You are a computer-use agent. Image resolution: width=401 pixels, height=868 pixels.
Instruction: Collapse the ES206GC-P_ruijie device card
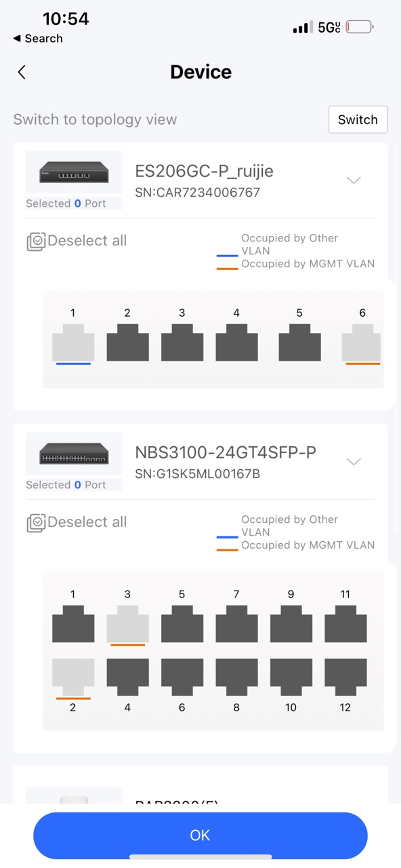(354, 180)
